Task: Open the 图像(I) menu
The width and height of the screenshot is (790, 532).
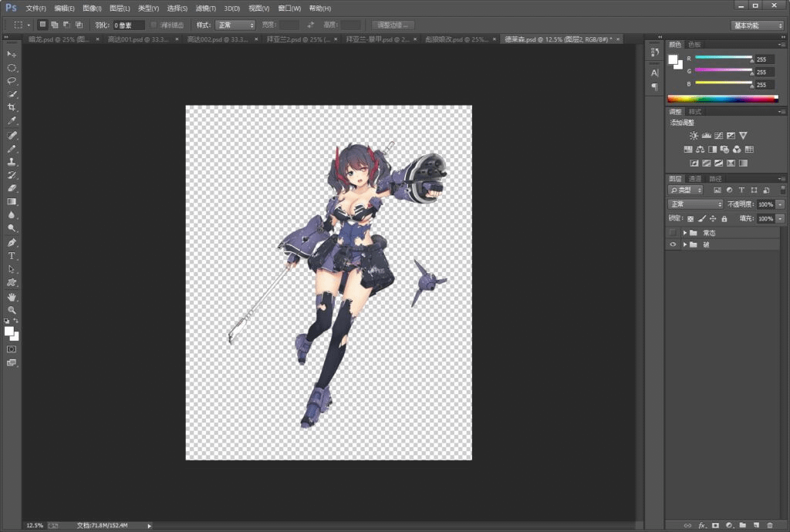Action: tap(92, 8)
